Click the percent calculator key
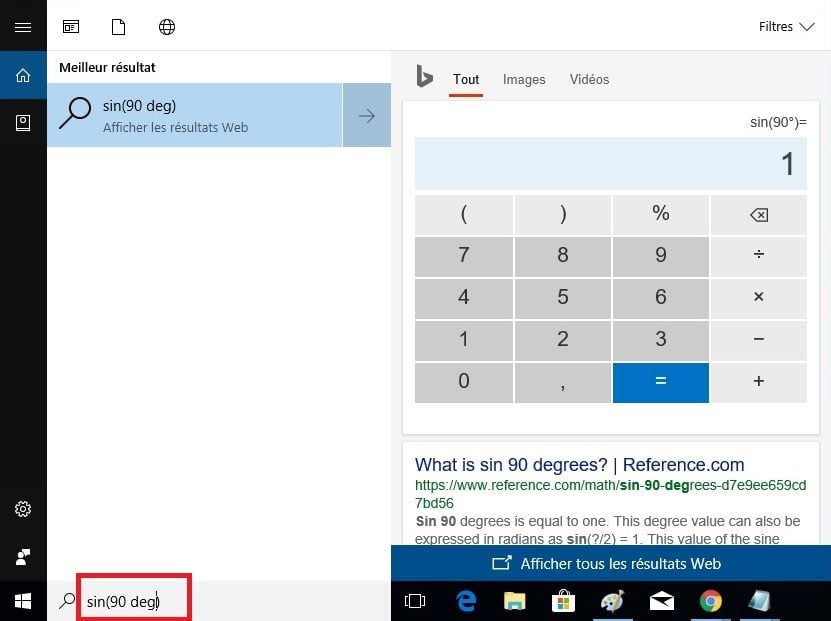This screenshot has width=831, height=621. [x=660, y=215]
